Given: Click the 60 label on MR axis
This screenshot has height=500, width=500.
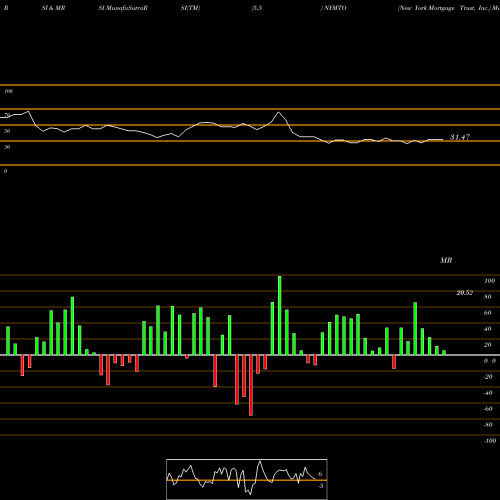Looking at the screenshot, I should click(x=488, y=313).
